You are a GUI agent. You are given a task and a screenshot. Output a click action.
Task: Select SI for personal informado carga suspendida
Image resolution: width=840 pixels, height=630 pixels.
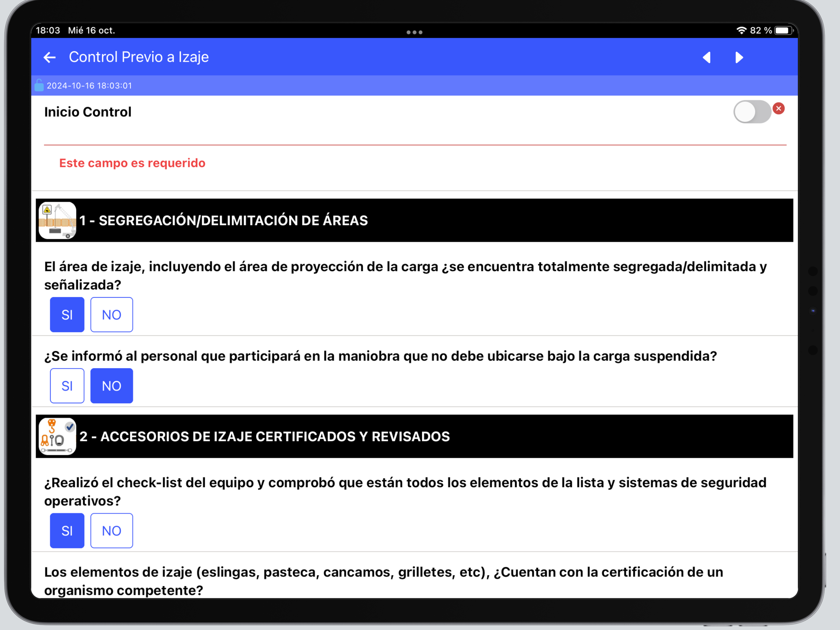67,386
